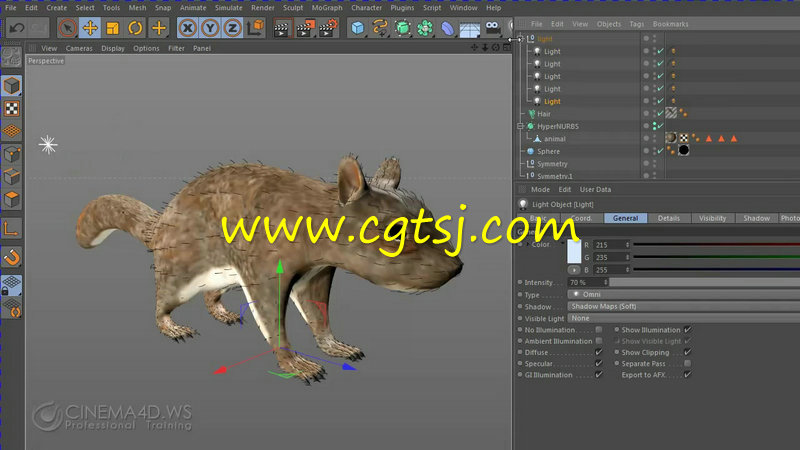Screen dimensions: 800x450
Task: Open the floor environment objects icon
Action: (470, 29)
